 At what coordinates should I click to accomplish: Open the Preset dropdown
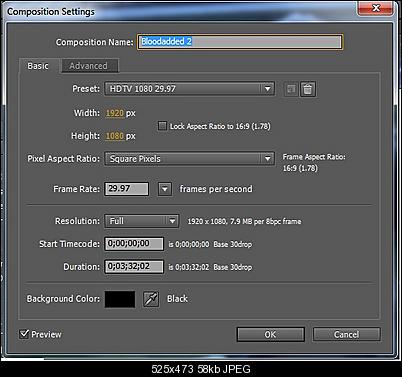[x=190, y=89]
